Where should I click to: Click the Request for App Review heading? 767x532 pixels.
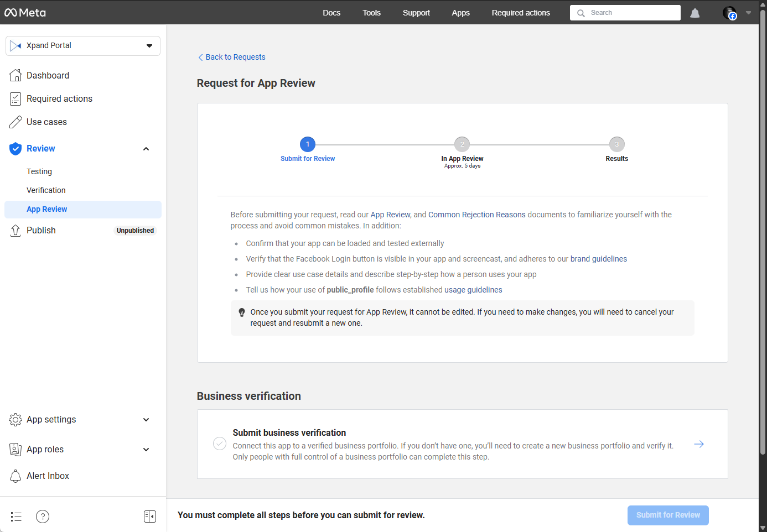click(256, 83)
